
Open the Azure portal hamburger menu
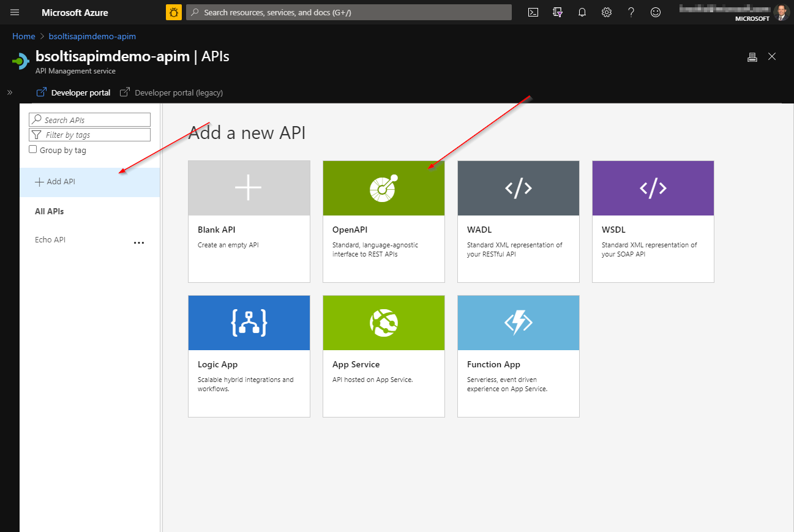pos(15,12)
